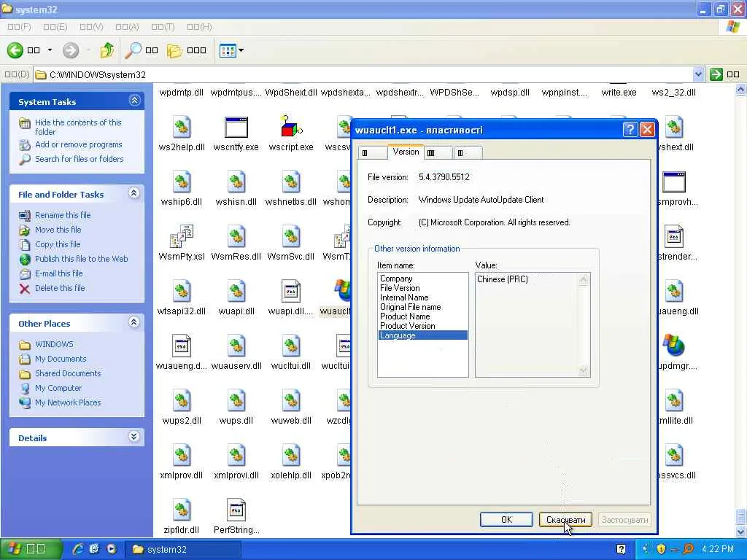Select the wtsapi32.dll file icon
Image resolution: width=747 pixels, height=560 pixels.
[x=182, y=292]
